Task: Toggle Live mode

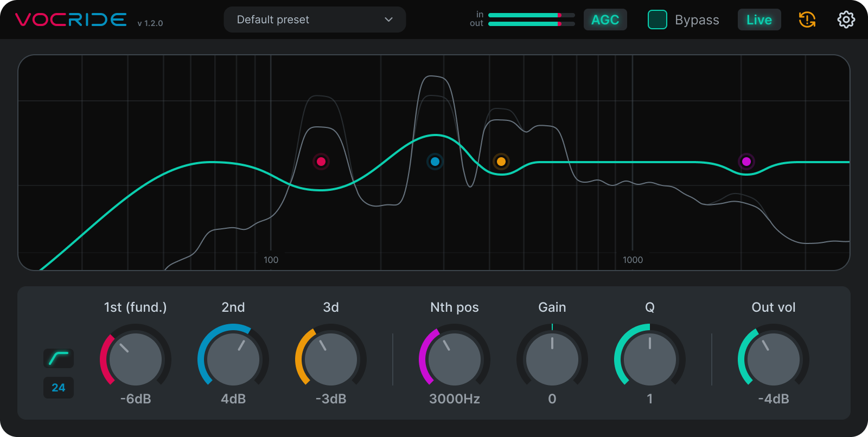Action: pyautogui.click(x=759, y=20)
